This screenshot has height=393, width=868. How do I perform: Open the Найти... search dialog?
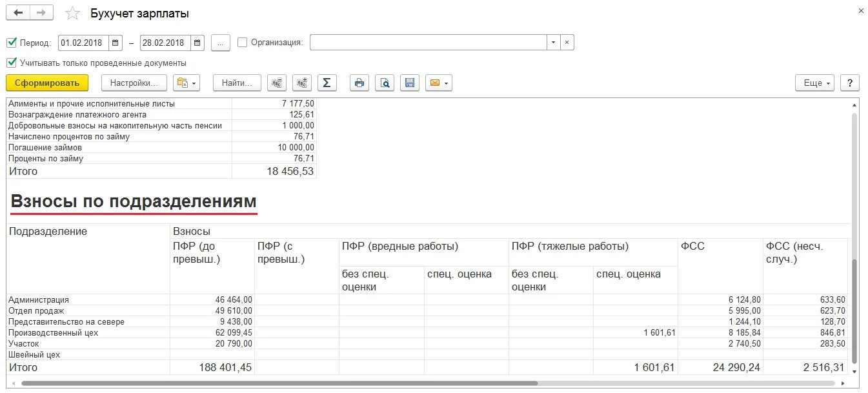237,83
